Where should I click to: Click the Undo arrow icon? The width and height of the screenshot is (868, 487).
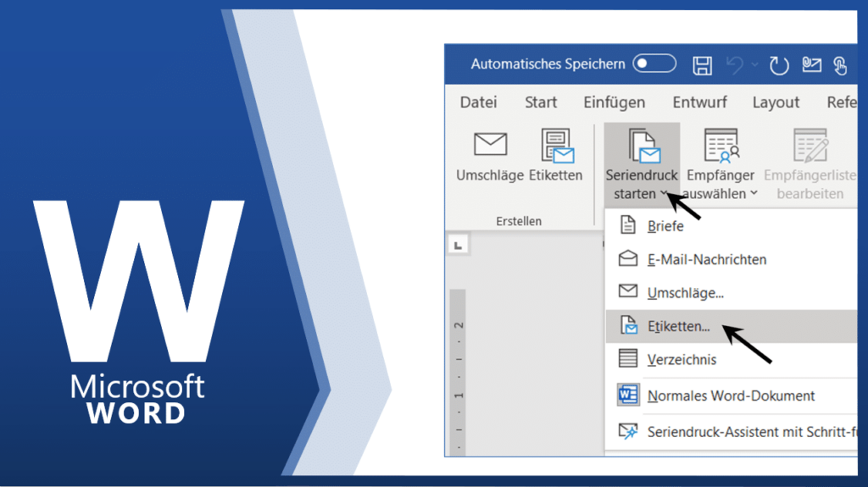pyautogui.click(x=735, y=65)
